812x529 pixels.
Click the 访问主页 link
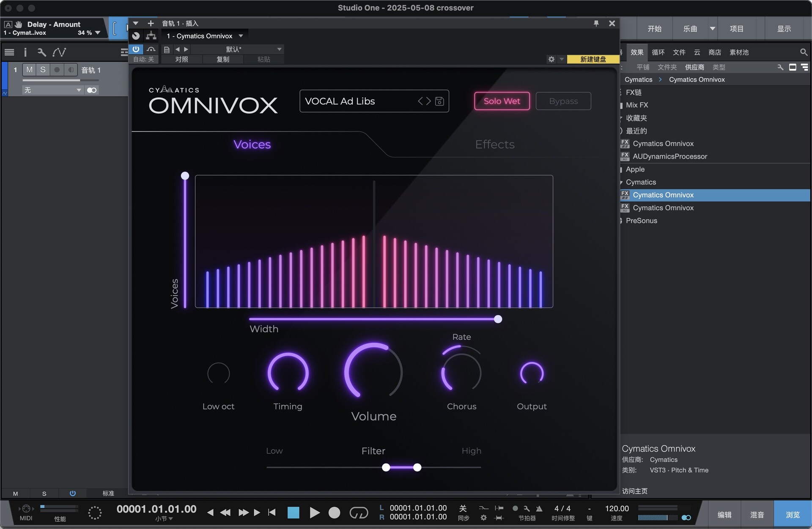point(634,491)
